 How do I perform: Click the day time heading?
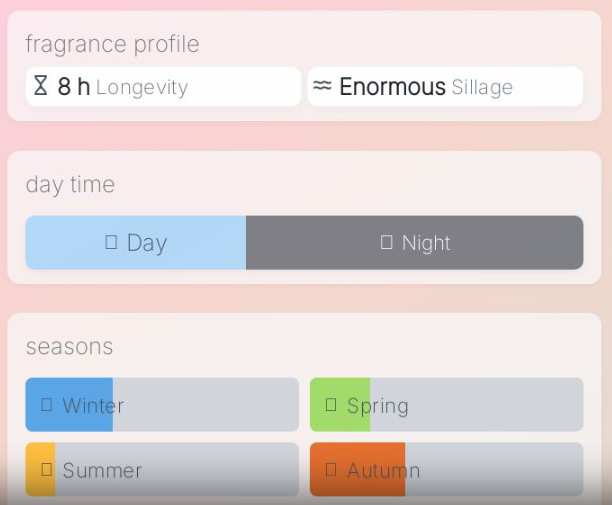coord(70,184)
